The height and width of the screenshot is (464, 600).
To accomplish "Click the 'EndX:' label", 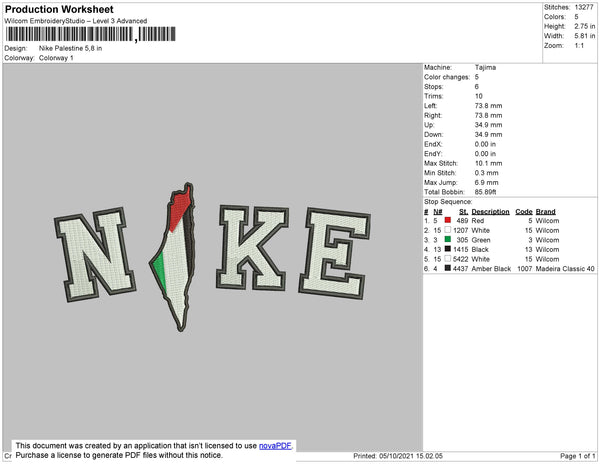I will coord(433,144).
